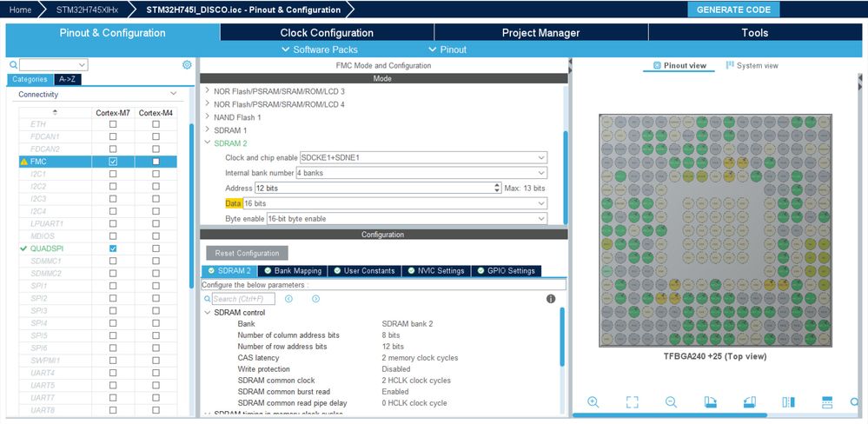The width and height of the screenshot is (868, 424).
Task: Enable UART4 for Cortex-M4
Action: tap(156, 373)
